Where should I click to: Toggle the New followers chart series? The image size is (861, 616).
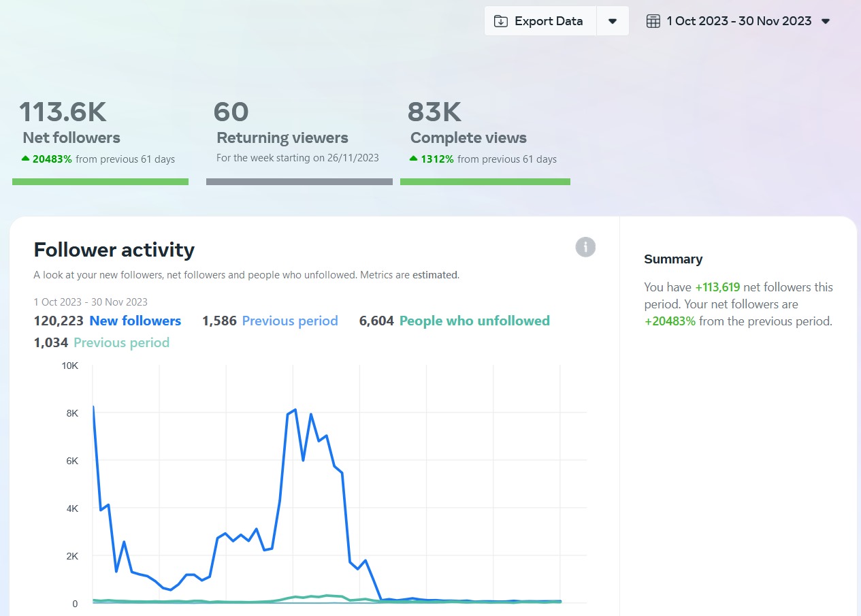pyautogui.click(x=135, y=321)
